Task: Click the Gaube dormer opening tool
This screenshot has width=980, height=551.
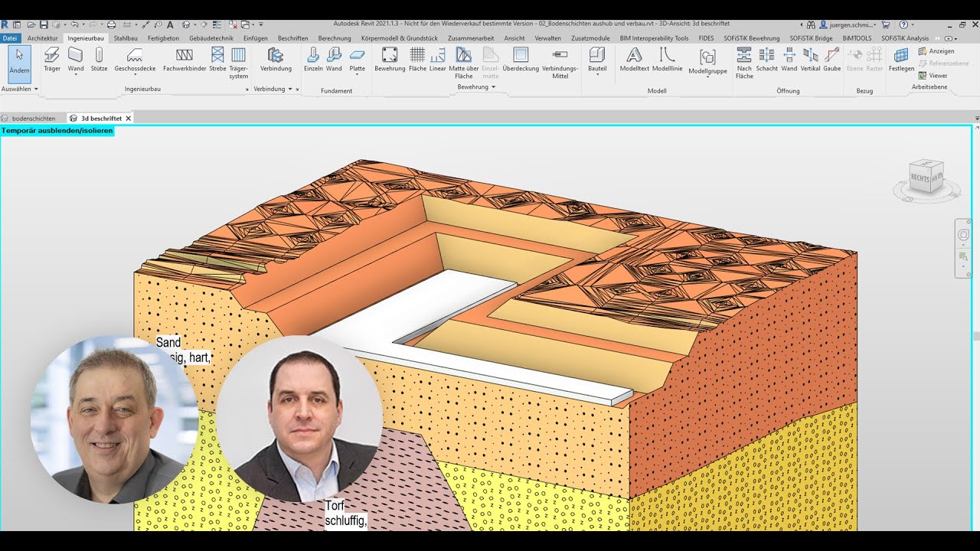Action: click(832, 59)
